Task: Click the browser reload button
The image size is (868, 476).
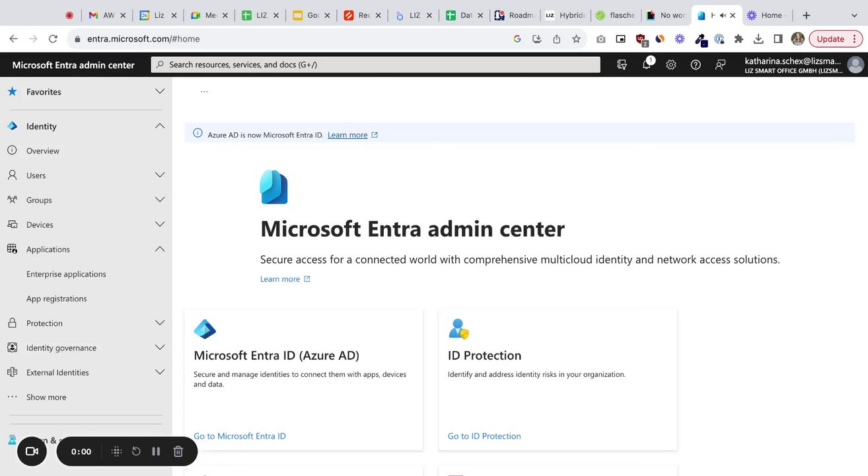Action: click(x=53, y=39)
